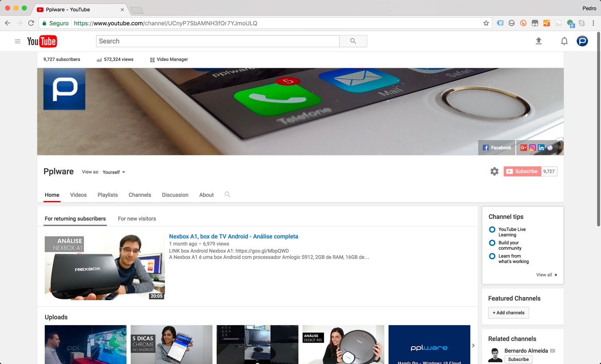This screenshot has height=364, width=601.
Task: Click the YouTube logo
Action: coord(42,41)
